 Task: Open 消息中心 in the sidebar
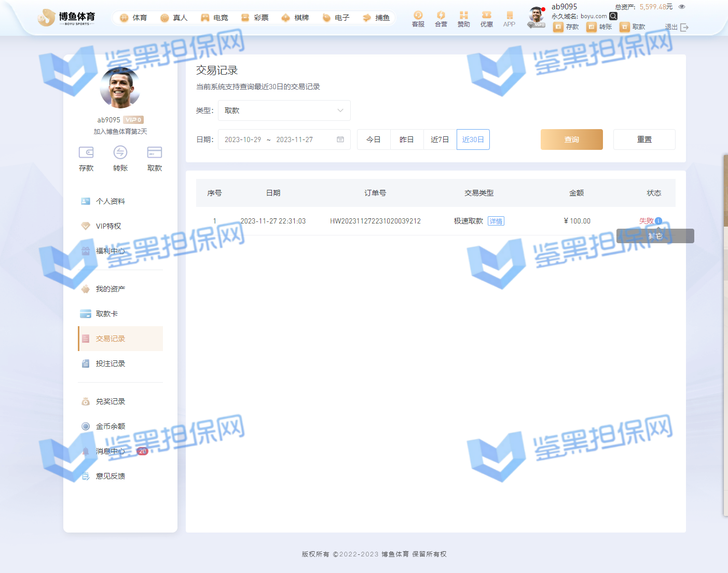[111, 451]
